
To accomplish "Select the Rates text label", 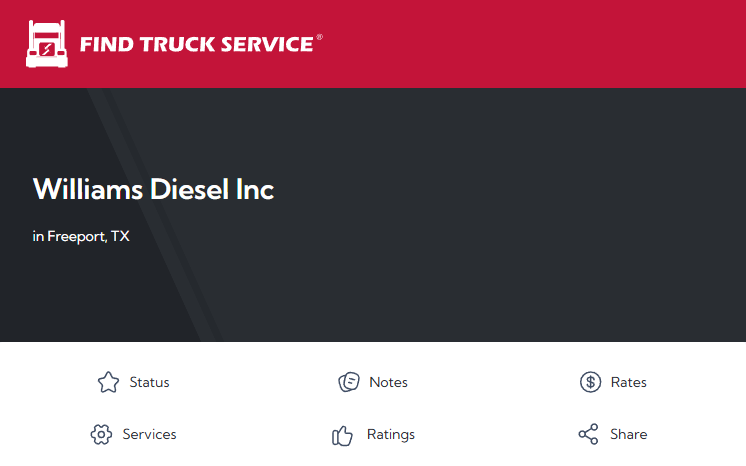I will (628, 382).
